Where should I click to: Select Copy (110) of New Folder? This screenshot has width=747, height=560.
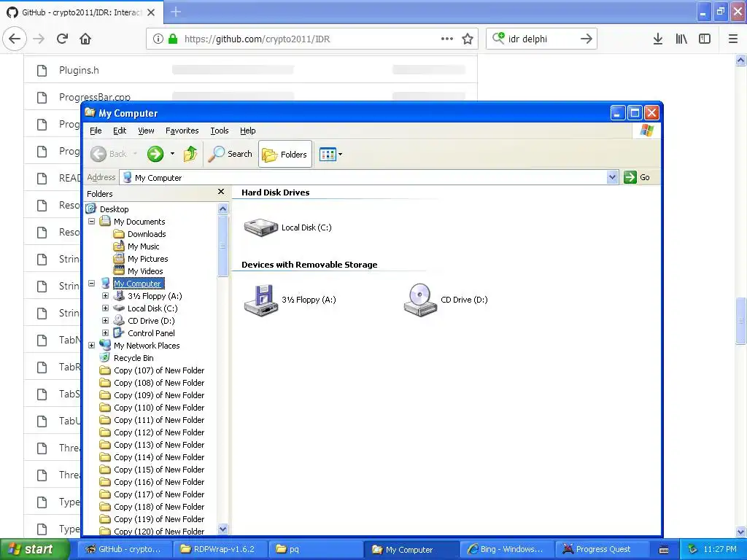tap(158, 408)
